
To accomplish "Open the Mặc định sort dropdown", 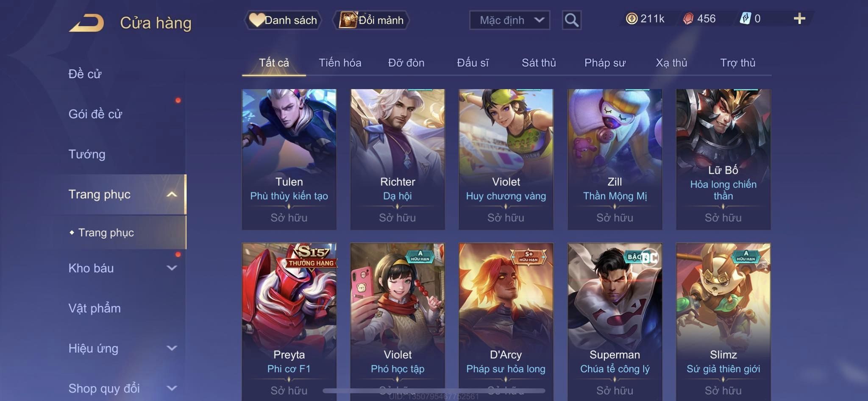I will [509, 20].
